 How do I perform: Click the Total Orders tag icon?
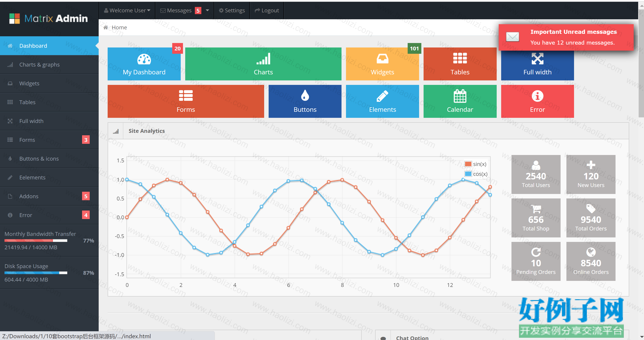click(x=591, y=209)
